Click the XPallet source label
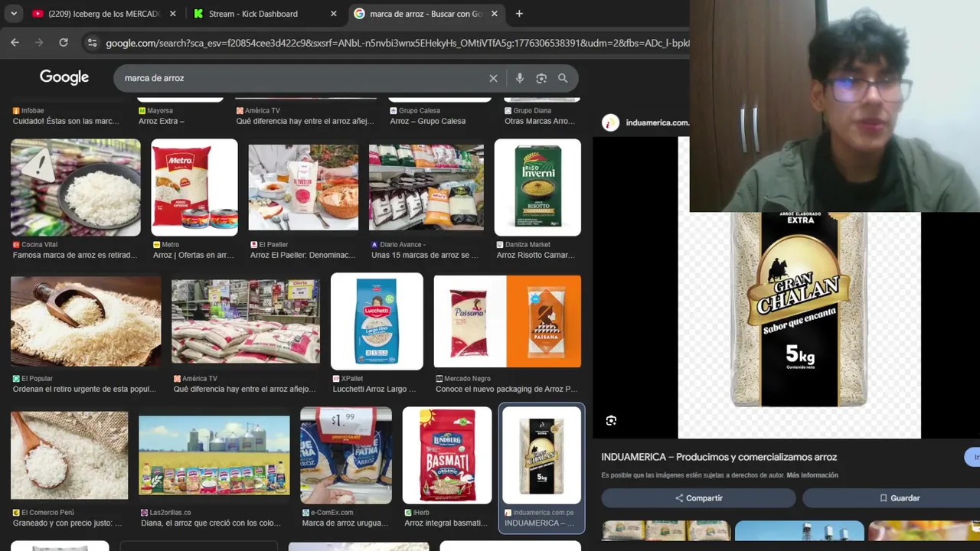The image size is (980, 551). 352,379
